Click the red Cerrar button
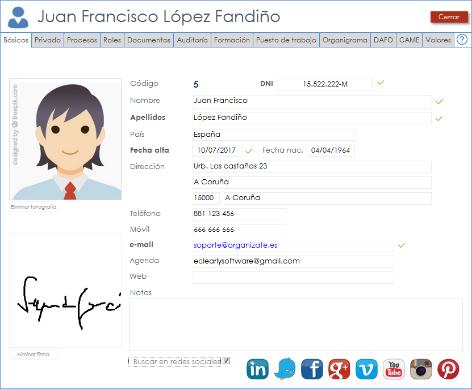Image resolution: width=472 pixels, height=389 pixels. [x=449, y=17]
